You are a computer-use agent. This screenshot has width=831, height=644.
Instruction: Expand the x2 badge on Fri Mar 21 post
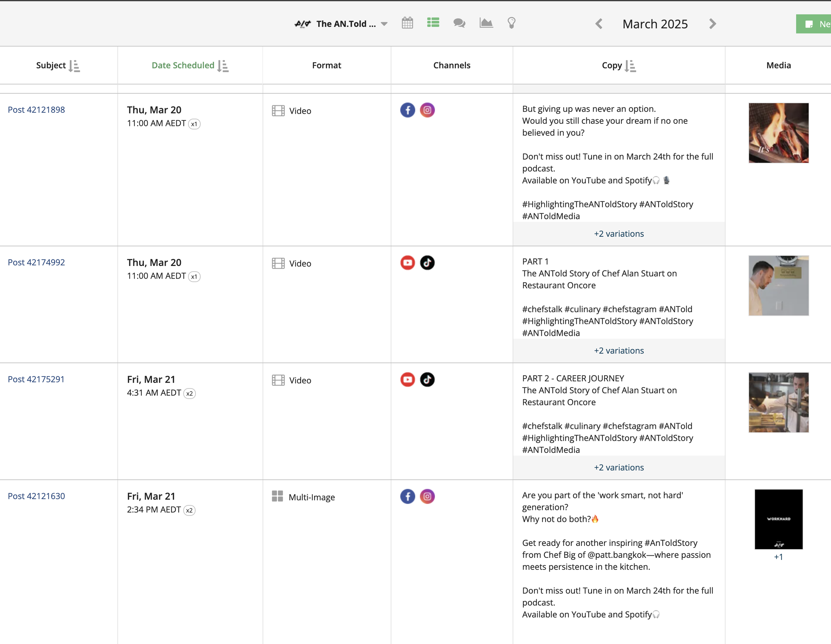(189, 393)
